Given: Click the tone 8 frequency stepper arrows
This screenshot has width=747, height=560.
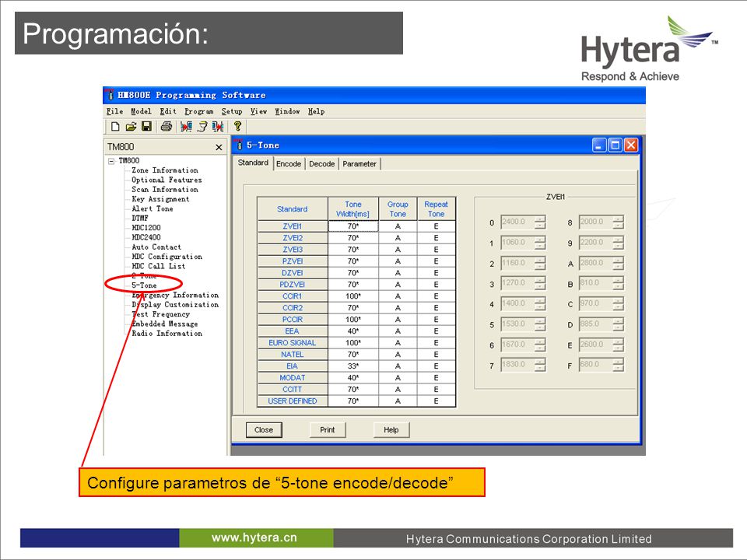Looking at the screenshot, I should pos(618,222).
